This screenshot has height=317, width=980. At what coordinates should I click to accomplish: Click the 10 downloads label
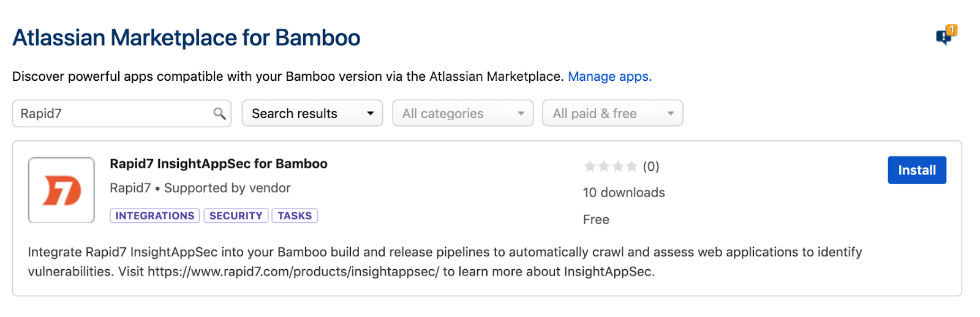(x=624, y=193)
